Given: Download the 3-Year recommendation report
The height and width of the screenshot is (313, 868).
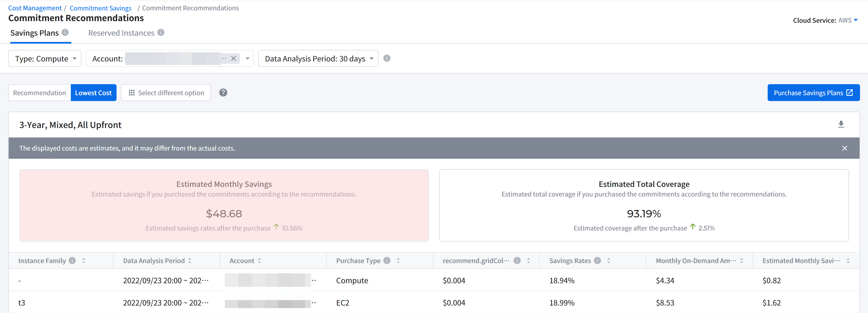Looking at the screenshot, I should (841, 124).
